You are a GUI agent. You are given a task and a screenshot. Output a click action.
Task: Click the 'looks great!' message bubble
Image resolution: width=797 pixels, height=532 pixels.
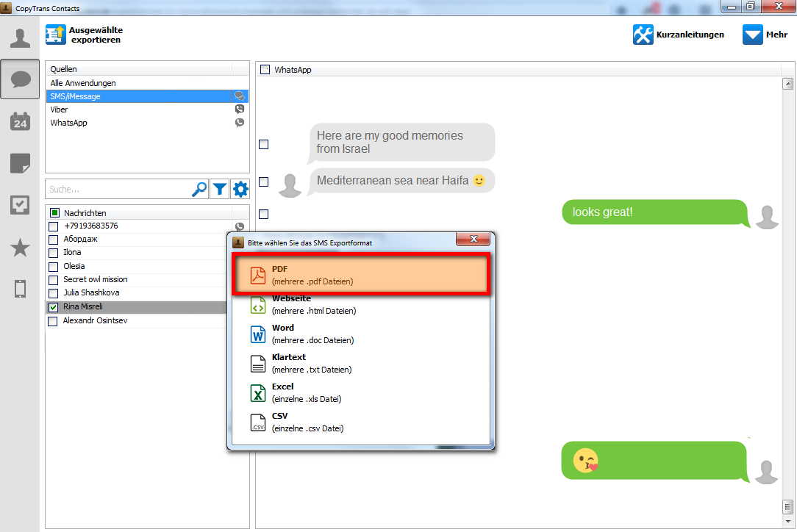coord(655,212)
